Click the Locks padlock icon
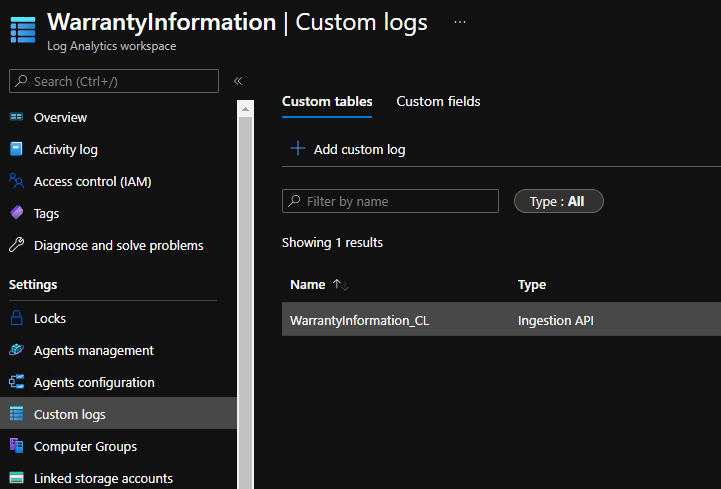 pos(16,318)
